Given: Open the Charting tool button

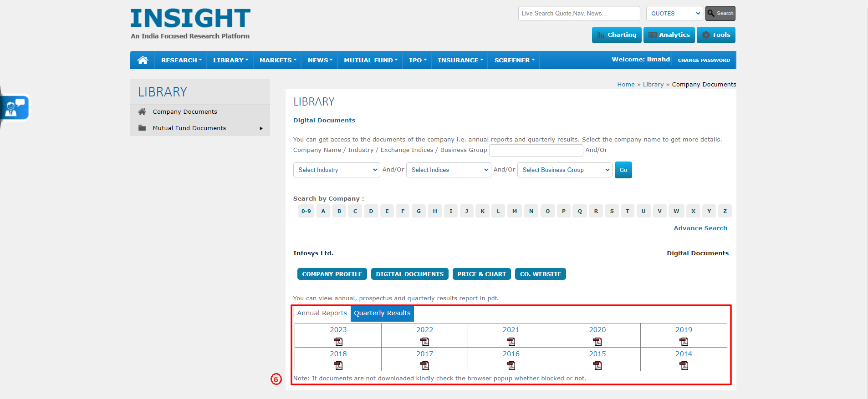Looking at the screenshot, I should [x=617, y=35].
